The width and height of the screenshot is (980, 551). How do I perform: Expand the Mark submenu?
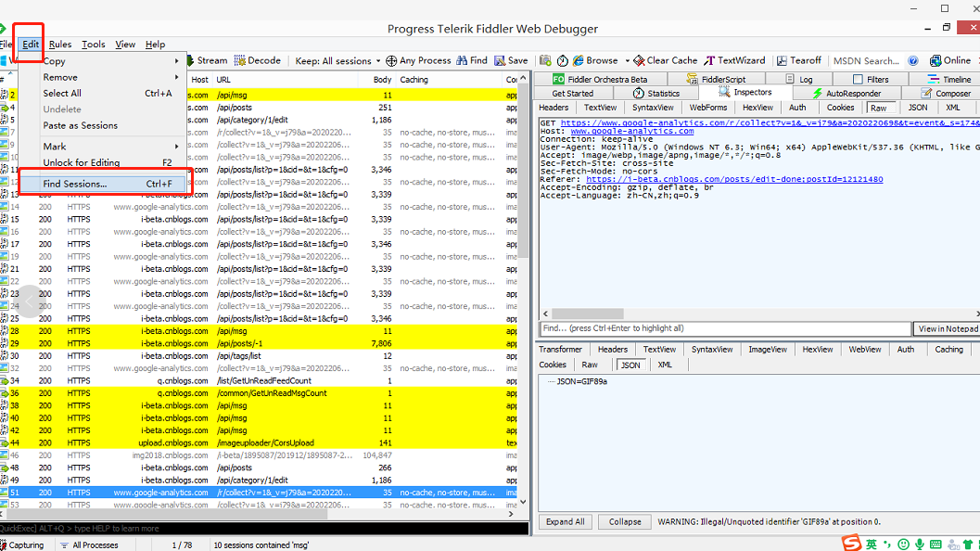[x=103, y=147]
